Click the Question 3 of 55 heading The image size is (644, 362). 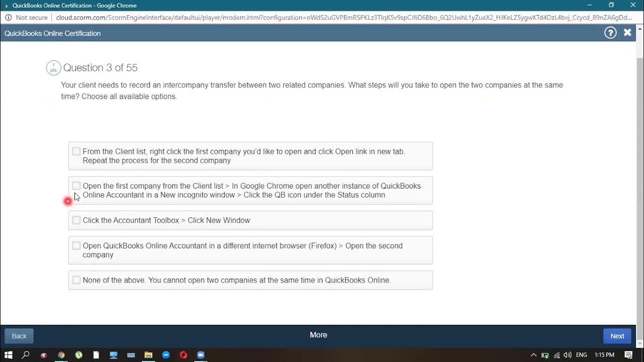pyautogui.click(x=100, y=67)
